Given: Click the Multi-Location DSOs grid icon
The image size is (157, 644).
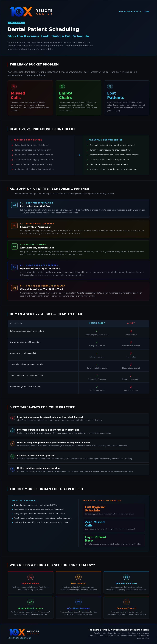Looking at the screenshot, I should click(x=127, y=577).
